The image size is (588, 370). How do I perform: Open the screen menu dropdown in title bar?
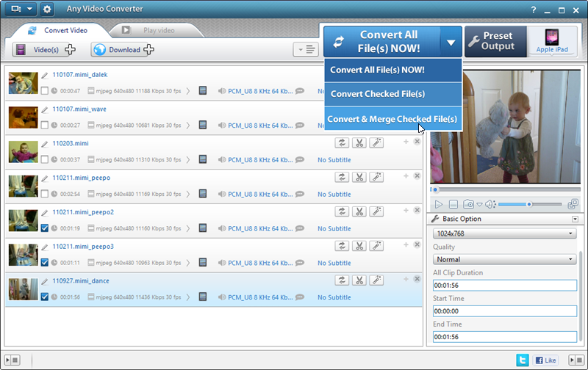coord(21,9)
